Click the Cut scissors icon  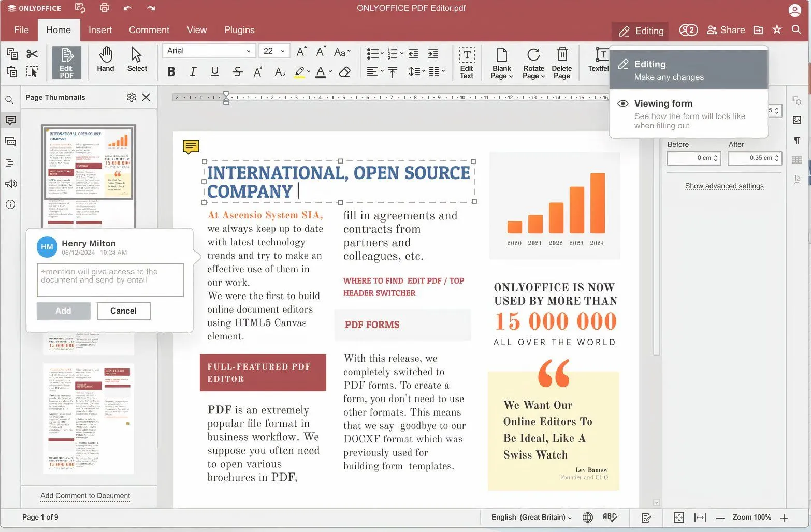pos(32,54)
